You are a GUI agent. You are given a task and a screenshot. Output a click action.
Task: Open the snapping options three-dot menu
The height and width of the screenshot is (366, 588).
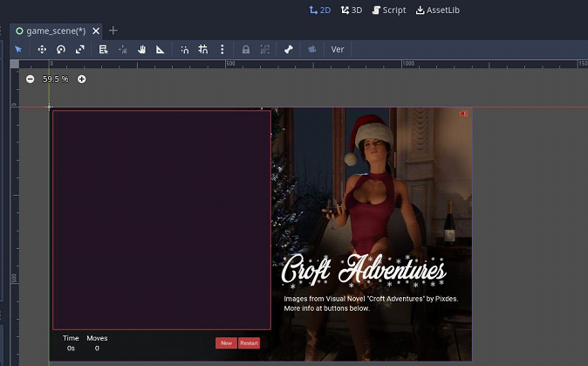pos(222,49)
